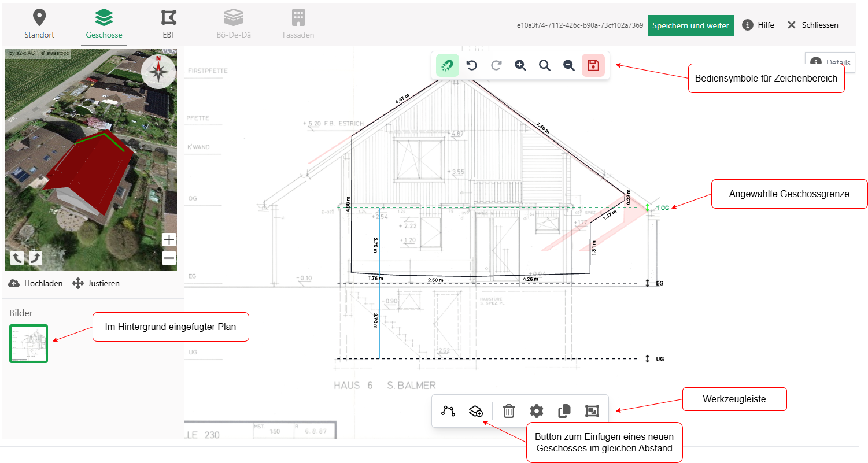Zoom in the 3D map view
Viewport: 868px width, 463px height.
[169, 239]
